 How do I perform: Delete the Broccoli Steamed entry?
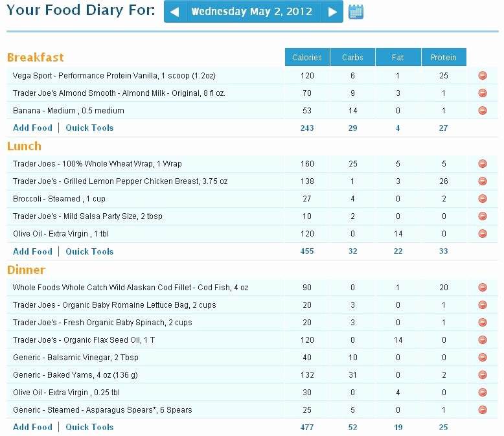tap(483, 198)
